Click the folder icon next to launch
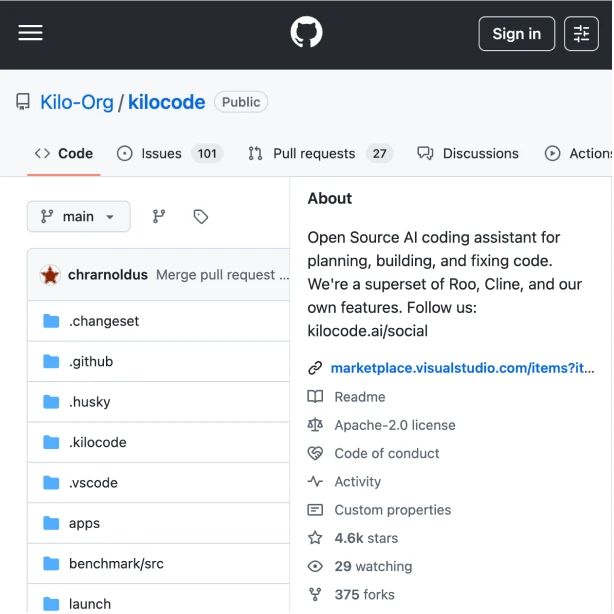The width and height of the screenshot is (614, 614). [x=51, y=604]
